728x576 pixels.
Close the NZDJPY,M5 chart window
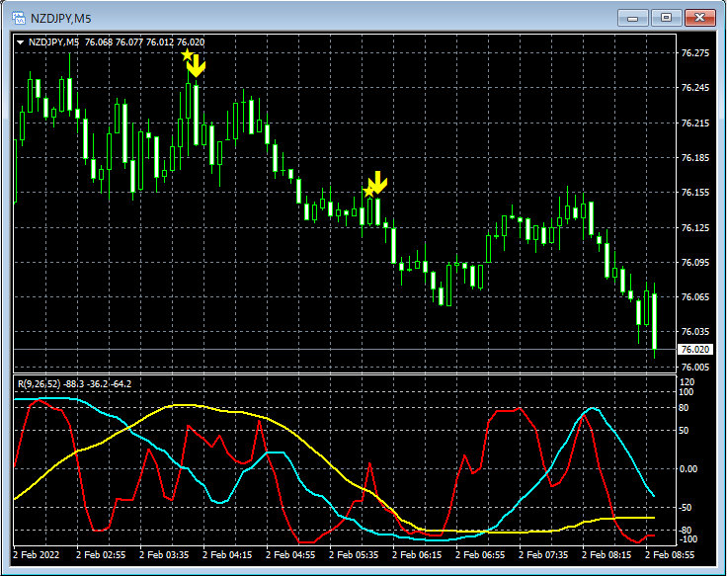(699, 18)
